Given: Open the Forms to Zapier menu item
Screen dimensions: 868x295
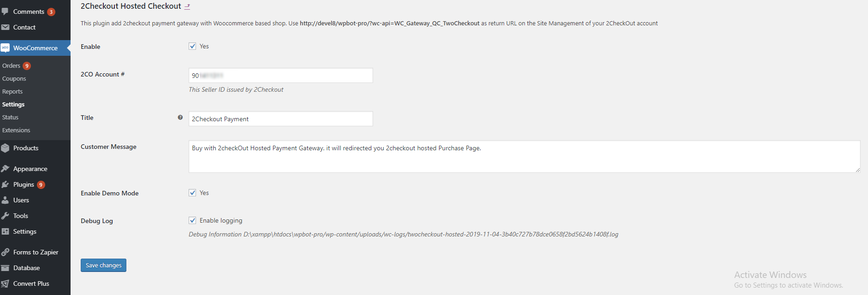Looking at the screenshot, I should point(35,252).
